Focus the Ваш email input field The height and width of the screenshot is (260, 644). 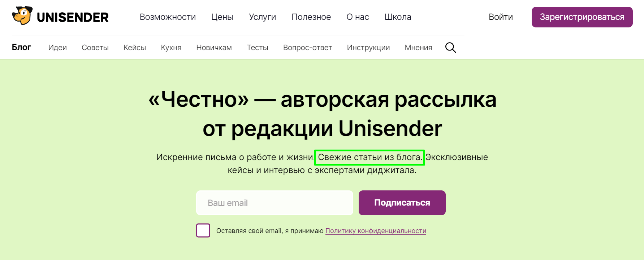tap(275, 203)
